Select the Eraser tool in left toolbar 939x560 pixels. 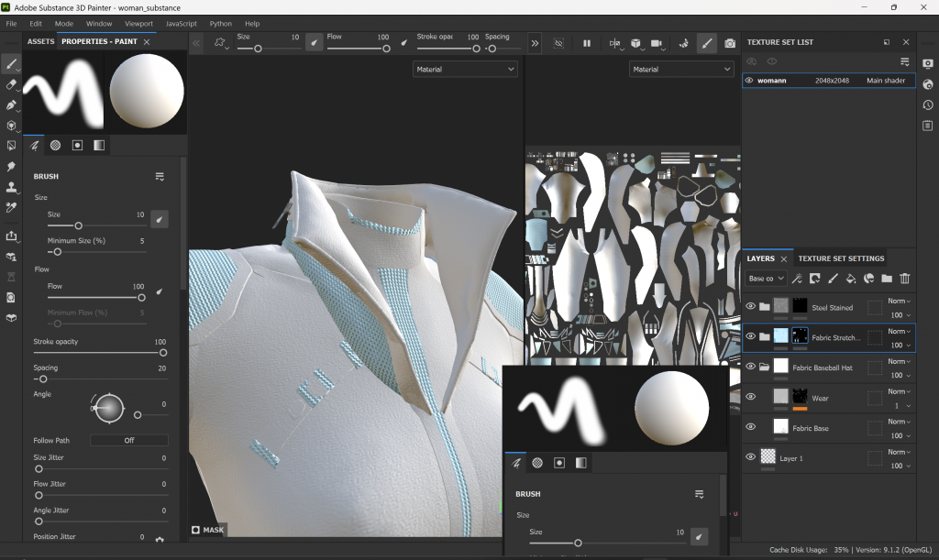pos(11,84)
